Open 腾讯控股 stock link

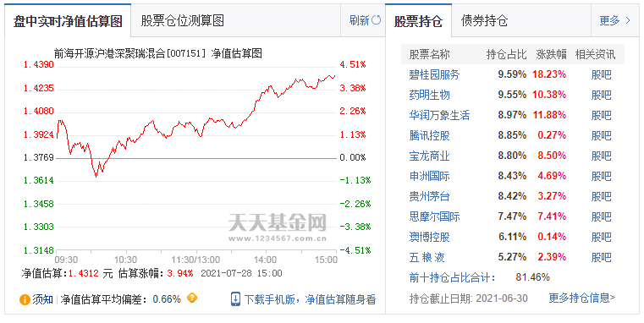429,135
